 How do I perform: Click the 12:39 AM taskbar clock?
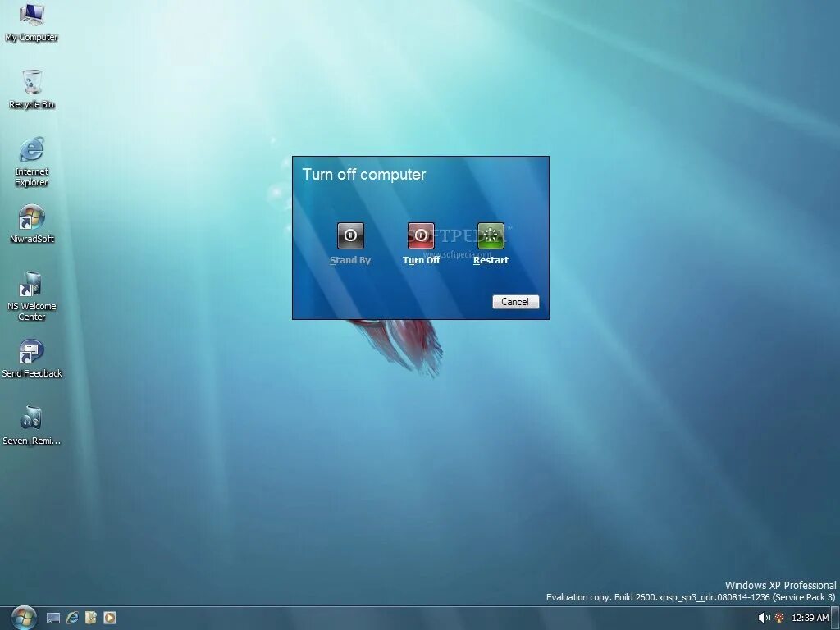(810, 619)
